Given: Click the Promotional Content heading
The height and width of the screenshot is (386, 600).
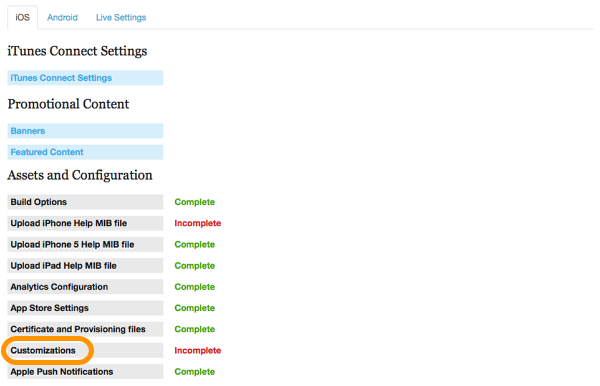Looking at the screenshot, I should pyautogui.click(x=68, y=104).
